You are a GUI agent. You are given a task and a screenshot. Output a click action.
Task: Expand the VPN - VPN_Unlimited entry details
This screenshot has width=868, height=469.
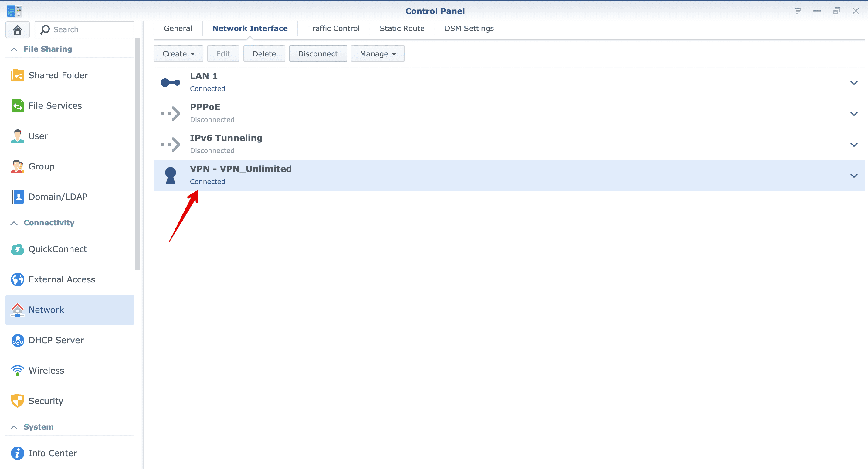(x=854, y=176)
